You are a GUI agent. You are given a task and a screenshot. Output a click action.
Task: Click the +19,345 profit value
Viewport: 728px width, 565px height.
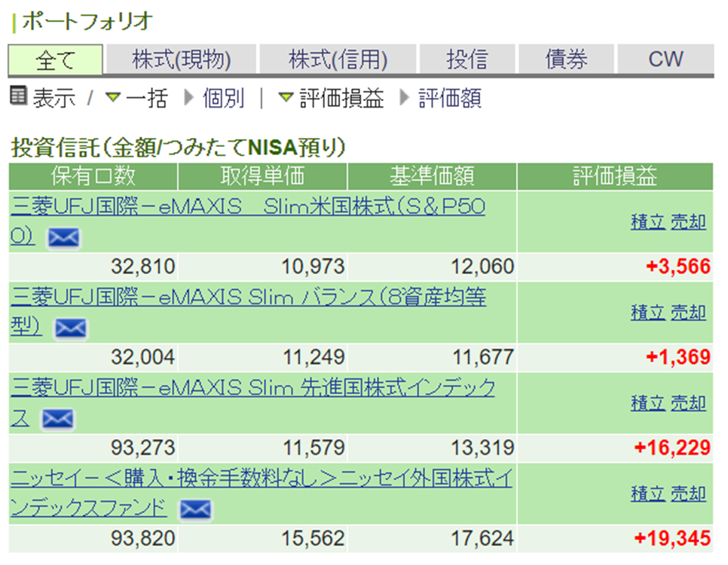[672, 539]
